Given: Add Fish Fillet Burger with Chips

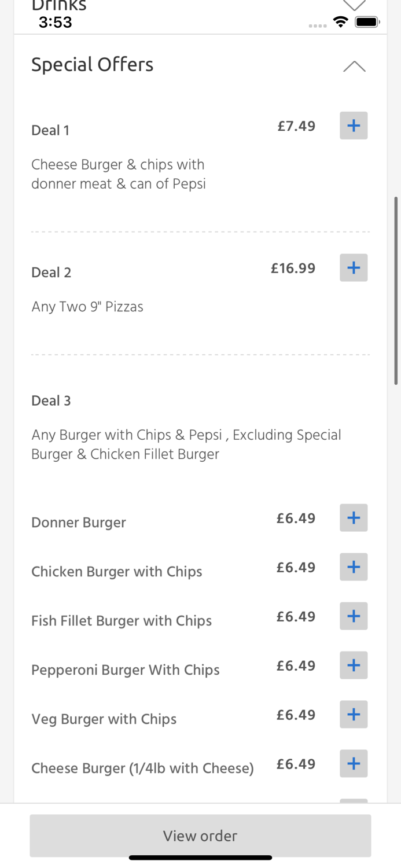Looking at the screenshot, I should [354, 616].
